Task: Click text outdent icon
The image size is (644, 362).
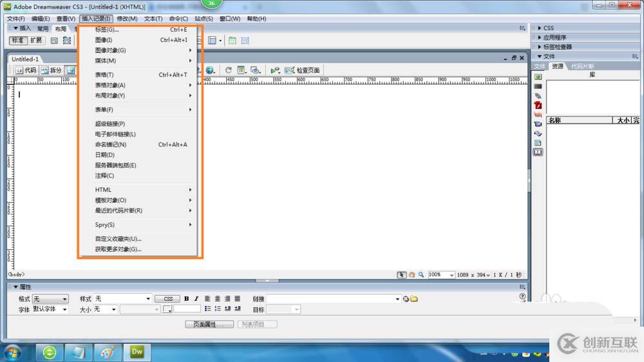Action: tap(227, 309)
